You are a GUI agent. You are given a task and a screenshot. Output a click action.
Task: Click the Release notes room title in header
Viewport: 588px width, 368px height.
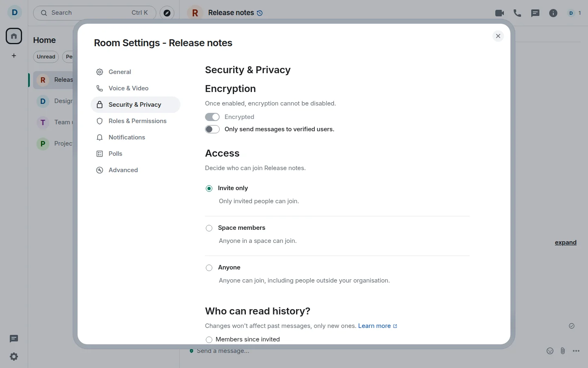tap(231, 13)
